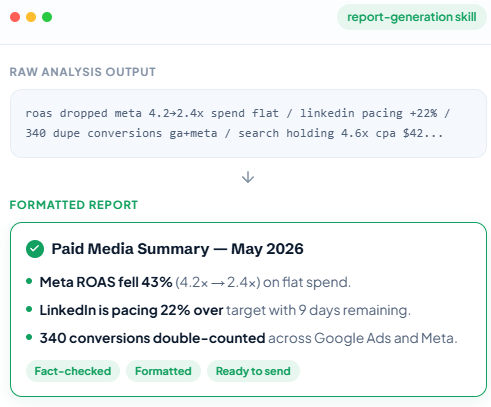Click the green bullet dot before Meta ROAS
Screen dimensions: 491x407
[x=29, y=281]
